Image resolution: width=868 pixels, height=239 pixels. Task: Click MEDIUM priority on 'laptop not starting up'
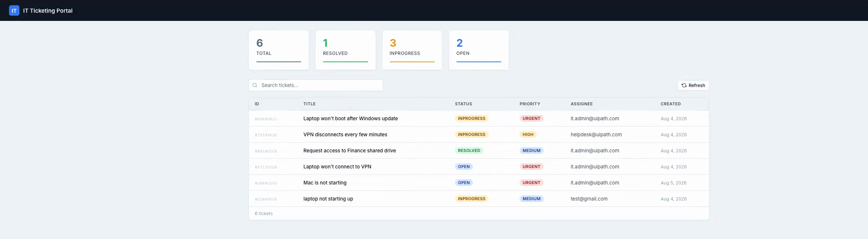pyautogui.click(x=531, y=199)
